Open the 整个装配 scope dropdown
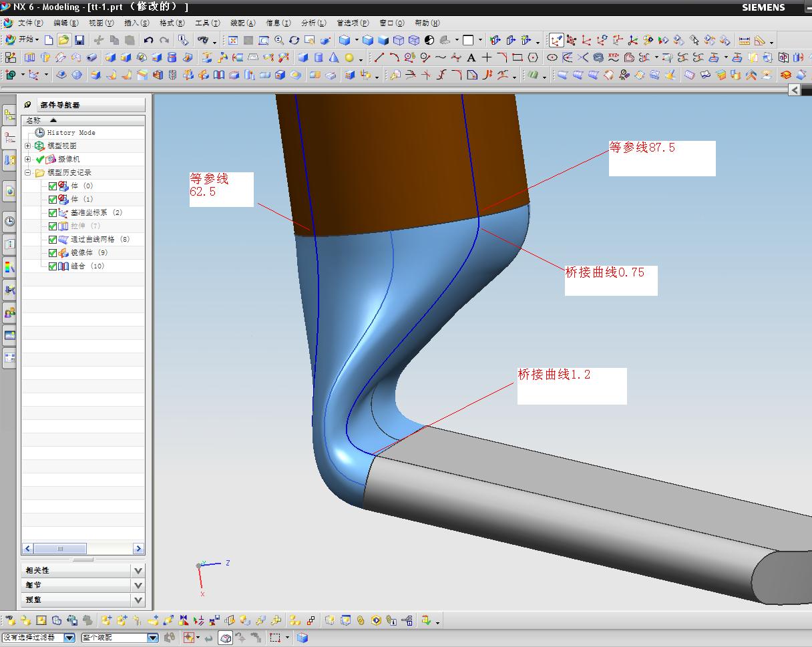The image size is (812, 647). coord(152,638)
